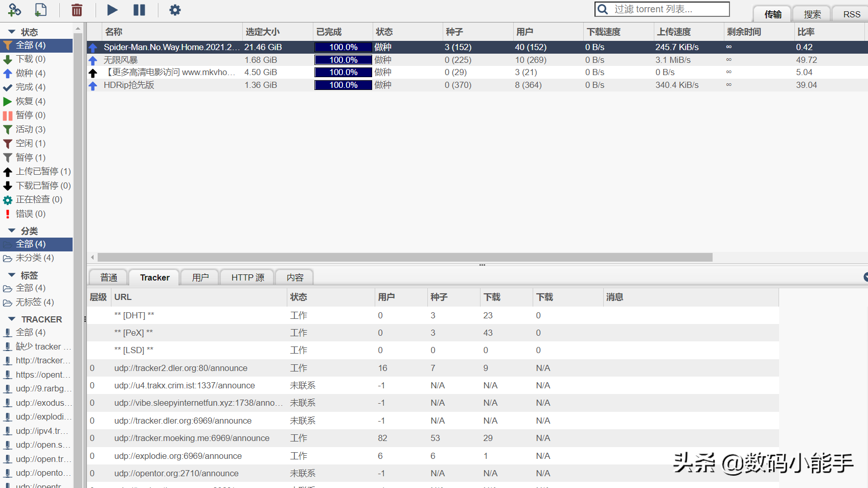868x488 pixels.
Task: Filter by 完成 (4) status
Action: (x=36, y=87)
